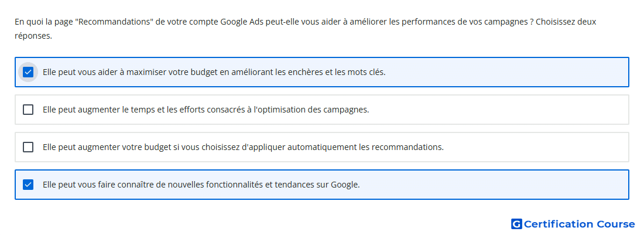Uncheck the 'nouvelles fonctionnalités et tendances' checkbox
This screenshot has height=235, width=644.
[x=28, y=185]
